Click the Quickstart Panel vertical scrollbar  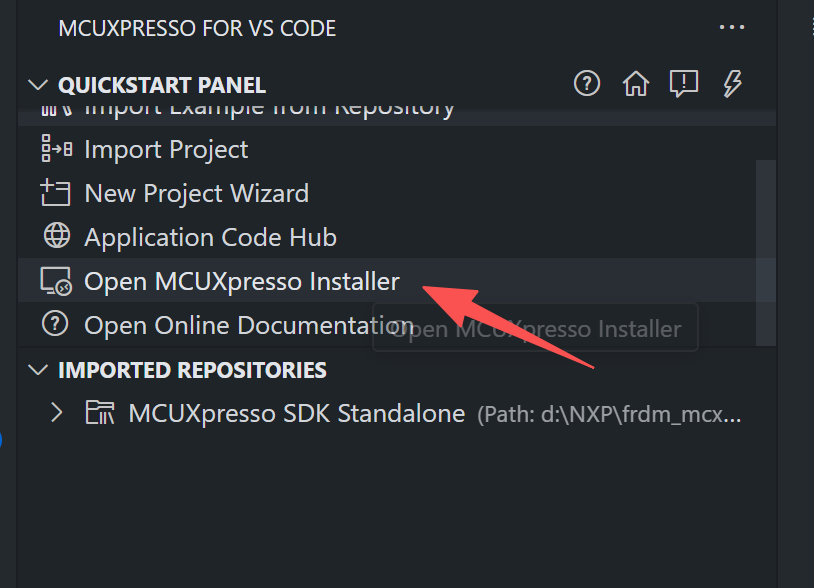point(766,253)
